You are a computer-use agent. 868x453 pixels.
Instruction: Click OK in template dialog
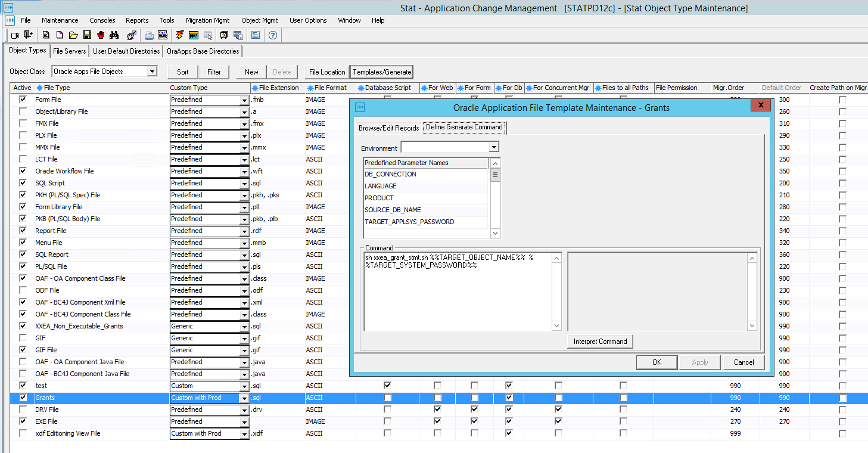(657, 362)
